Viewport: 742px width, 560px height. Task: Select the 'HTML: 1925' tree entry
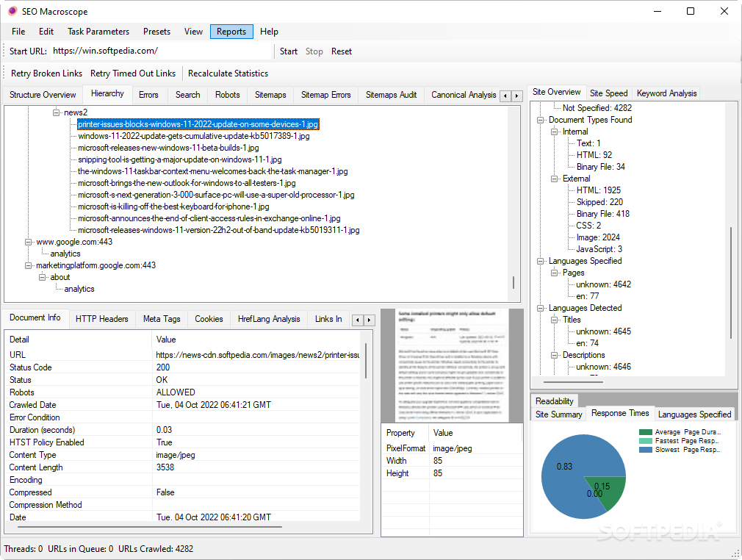pos(599,190)
